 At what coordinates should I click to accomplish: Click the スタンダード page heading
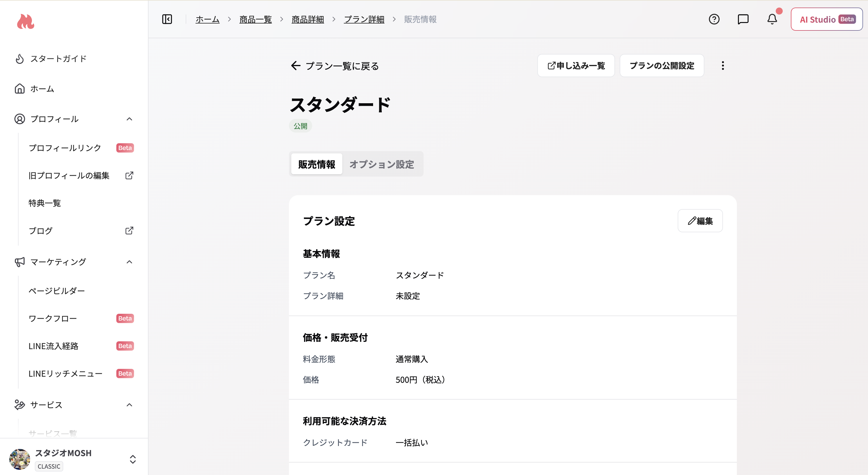click(x=340, y=104)
